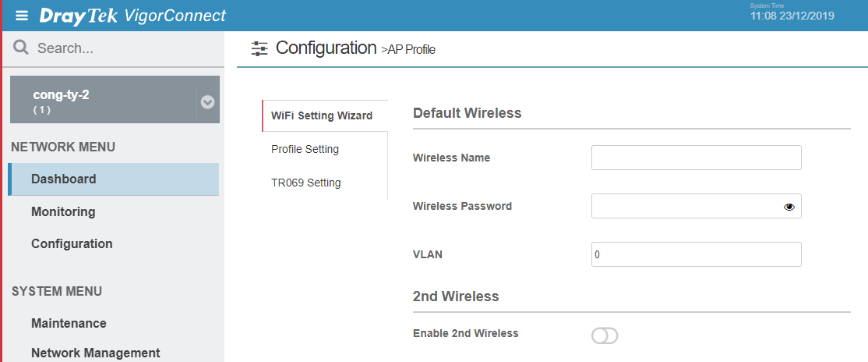Click the sidebar Search box
Image resolution: width=868 pixels, height=362 pixels.
(114, 48)
